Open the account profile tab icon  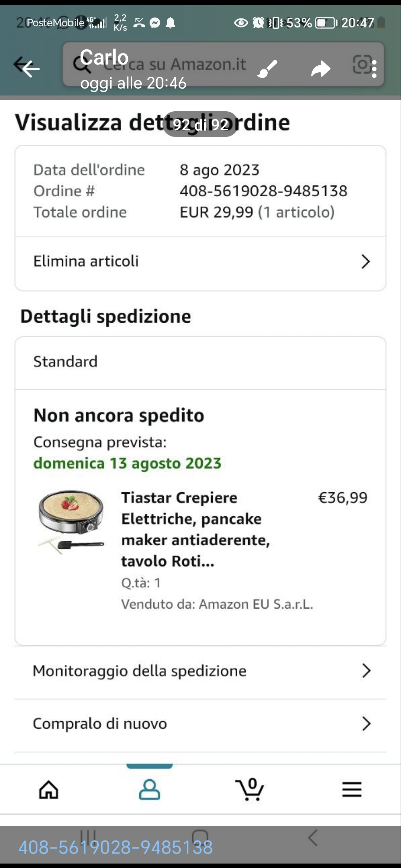[149, 789]
